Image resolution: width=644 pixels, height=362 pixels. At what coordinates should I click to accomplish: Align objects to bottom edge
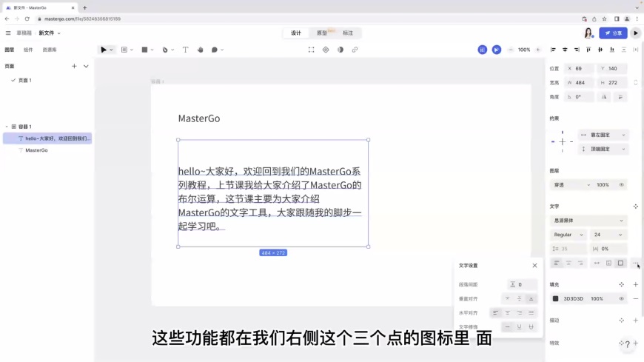point(612,50)
